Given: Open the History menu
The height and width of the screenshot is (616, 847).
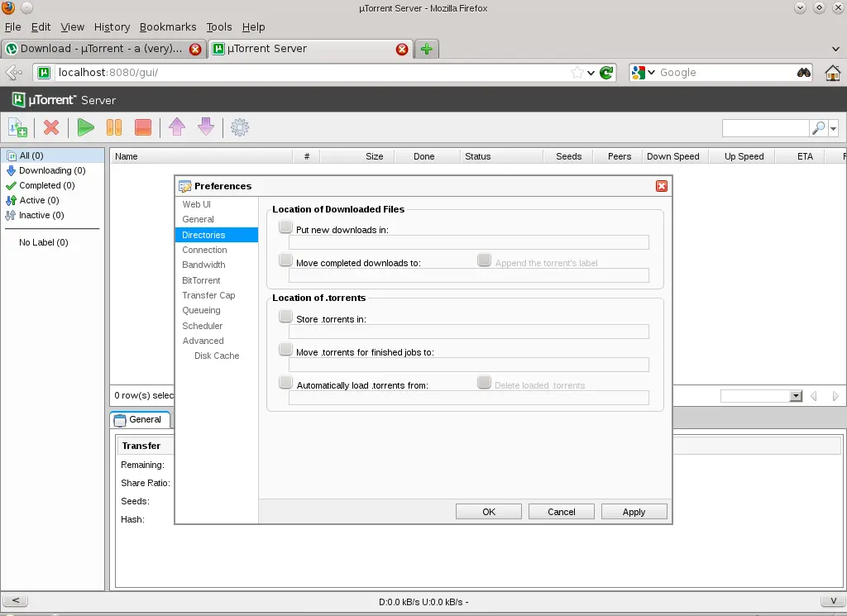Looking at the screenshot, I should [112, 27].
